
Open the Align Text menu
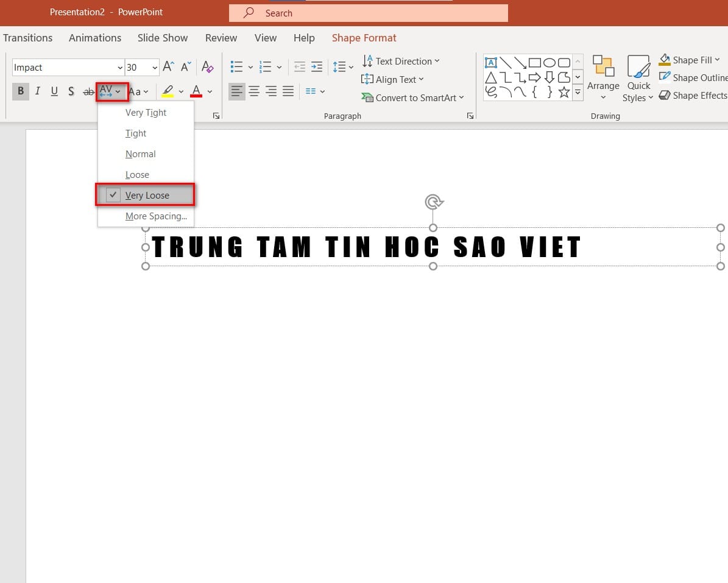(x=392, y=79)
